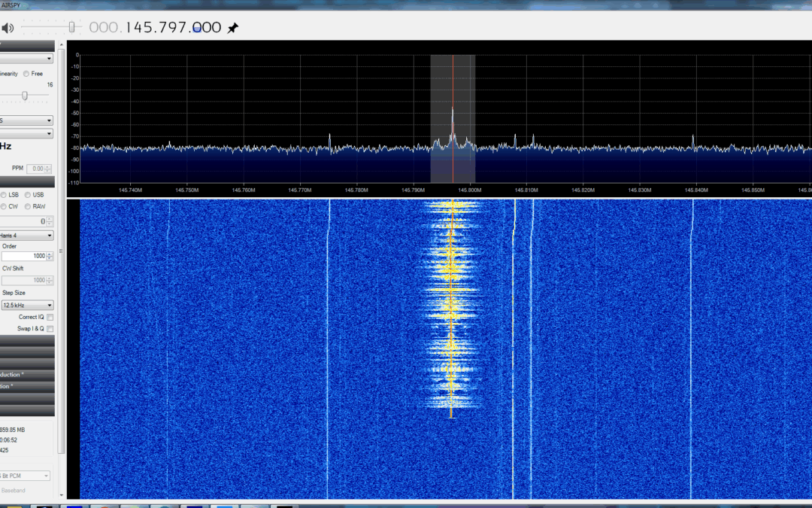Click the 145.780M frequency axis label
Screen dimensions: 812x508
point(357,190)
